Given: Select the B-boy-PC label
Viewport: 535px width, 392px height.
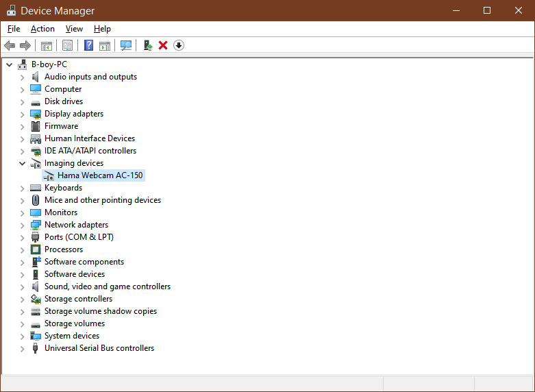Looking at the screenshot, I should pos(49,64).
